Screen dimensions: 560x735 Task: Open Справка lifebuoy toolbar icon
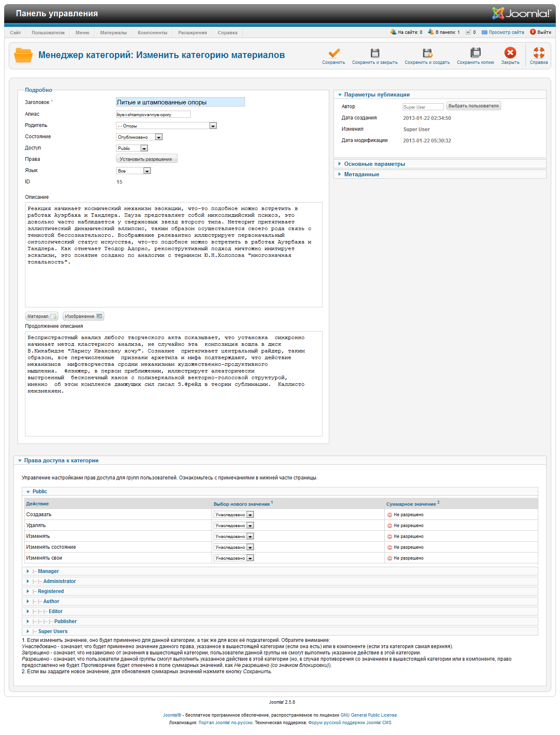tap(539, 53)
